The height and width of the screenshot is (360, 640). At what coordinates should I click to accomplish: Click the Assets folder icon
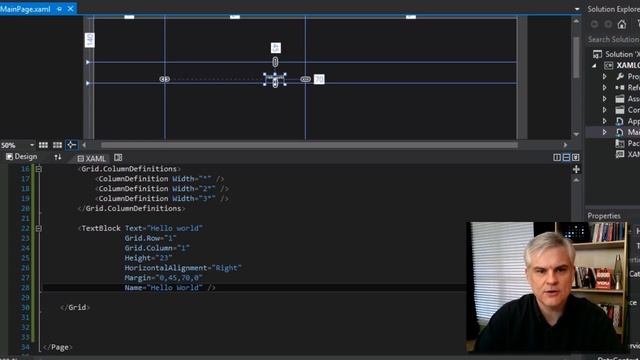[x=620, y=99]
